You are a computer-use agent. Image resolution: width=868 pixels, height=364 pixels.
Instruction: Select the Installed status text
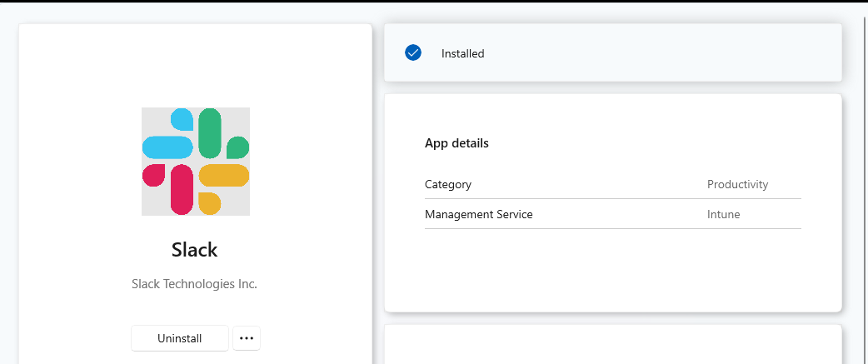coord(463,53)
